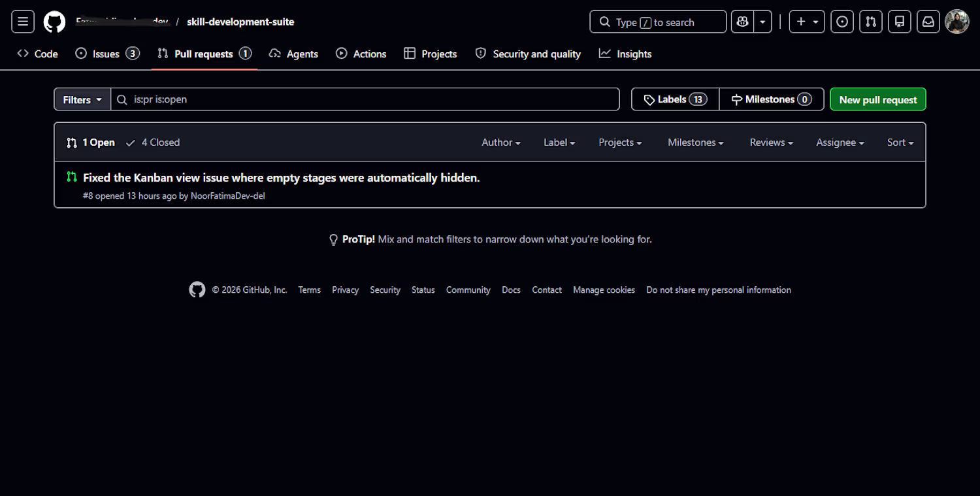Expand the Author filter dropdown
The width and height of the screenshot is (980, 496).
tap(501, 142)
